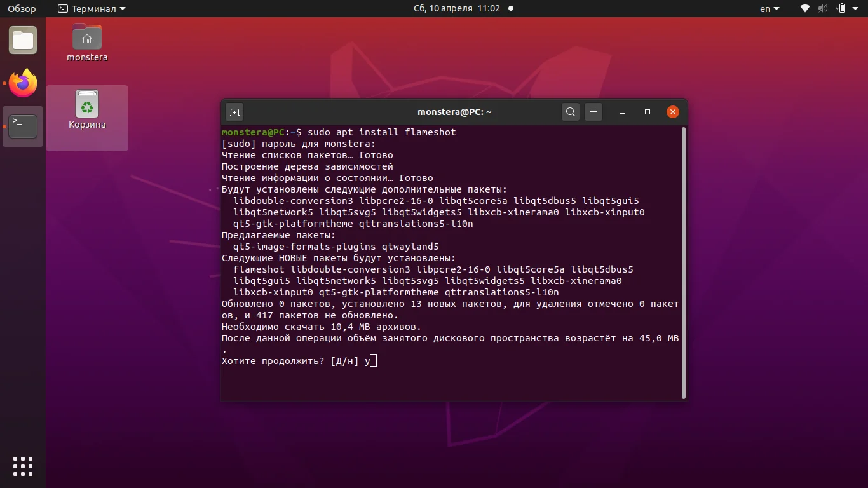Open the Корзина trash on the desktop
The height and width of the screenshot is (488, 868).
pyautogui.click(x=87, y=103)
